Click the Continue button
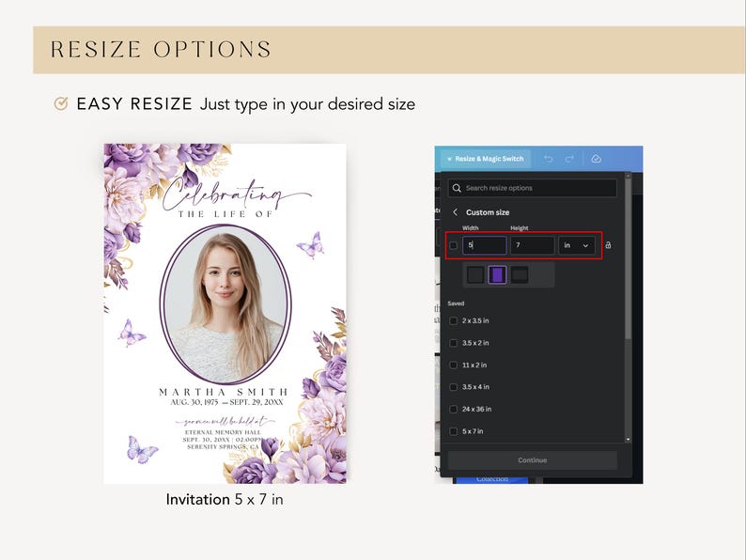Image resolution: width=746 pixels, height=560 pixels. [x=533, y=460]
